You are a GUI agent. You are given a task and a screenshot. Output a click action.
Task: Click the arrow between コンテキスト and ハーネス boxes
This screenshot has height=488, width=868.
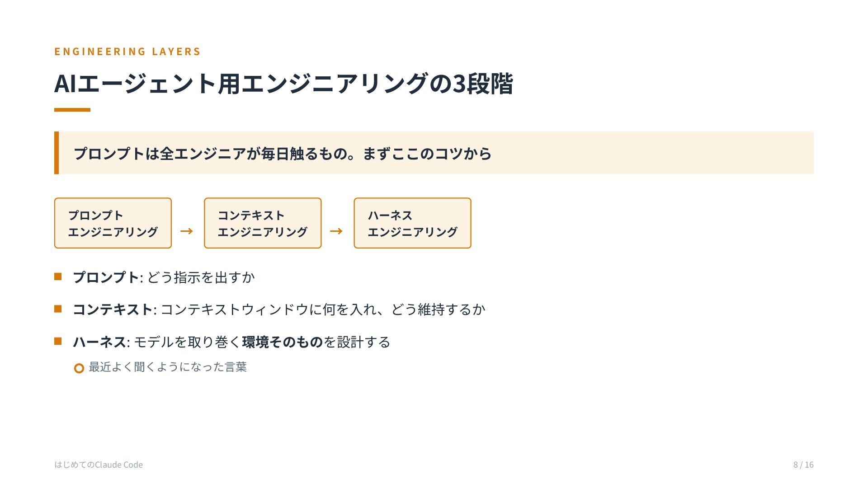click(336, 231)
